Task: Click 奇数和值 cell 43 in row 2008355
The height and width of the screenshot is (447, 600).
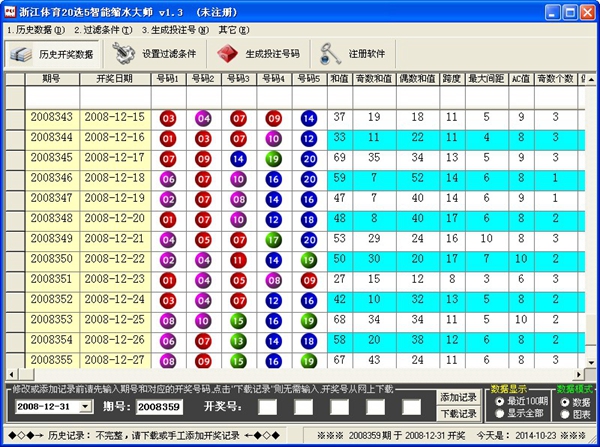Action: click(x=375, y=361)
